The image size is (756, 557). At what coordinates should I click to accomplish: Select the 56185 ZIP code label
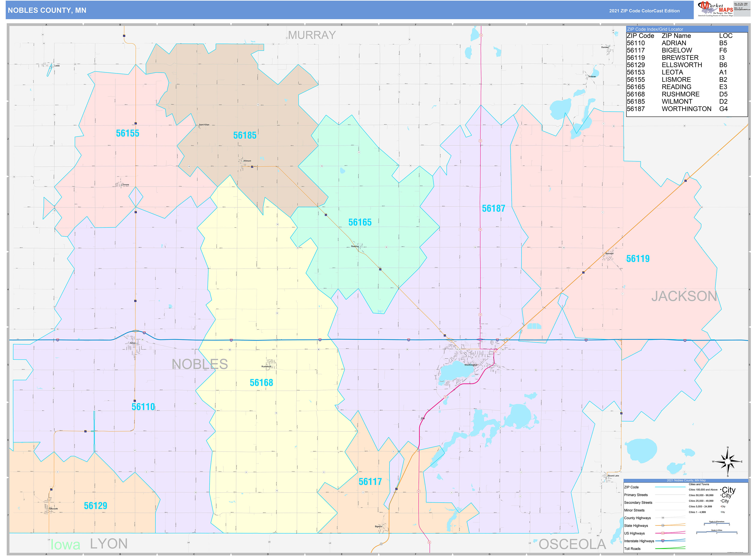point(245,135)
